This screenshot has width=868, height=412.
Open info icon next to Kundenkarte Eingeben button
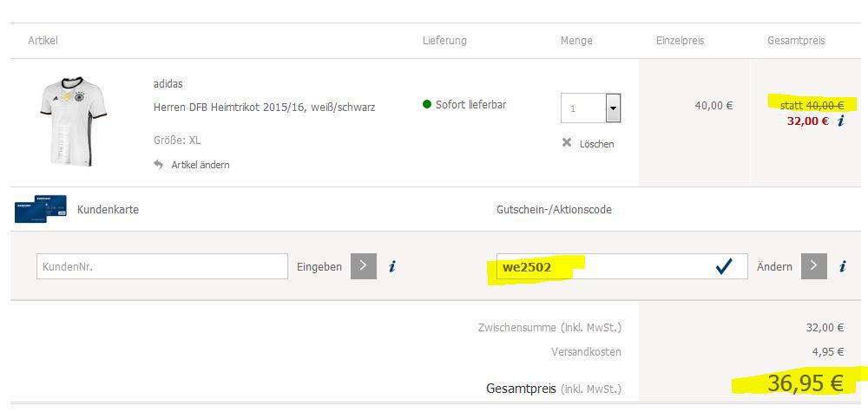[392, 266]
